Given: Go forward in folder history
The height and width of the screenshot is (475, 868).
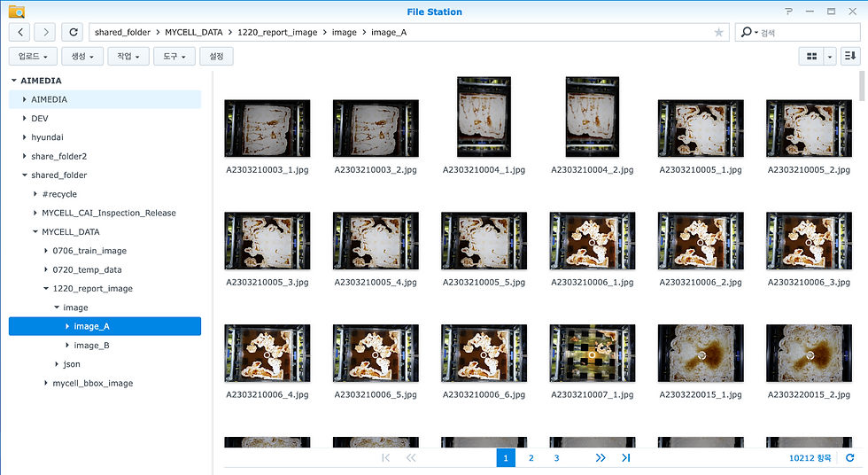Looking at the screenshot, I should pyautogui.click(x=45, y=32).
